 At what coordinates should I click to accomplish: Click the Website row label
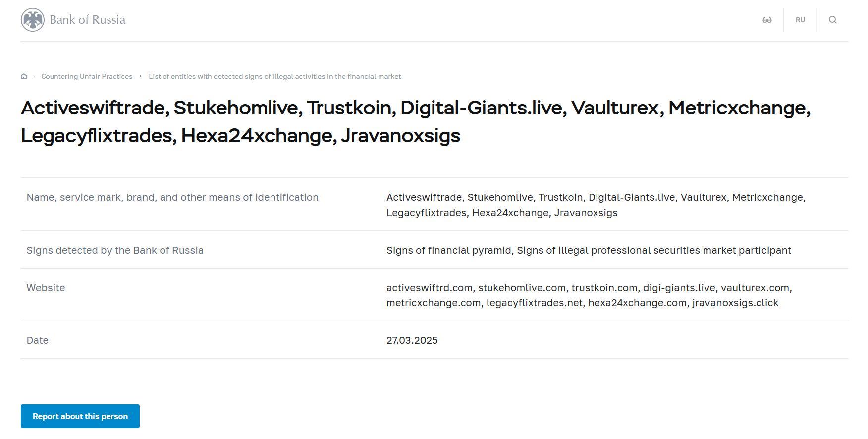coord(46,288)
